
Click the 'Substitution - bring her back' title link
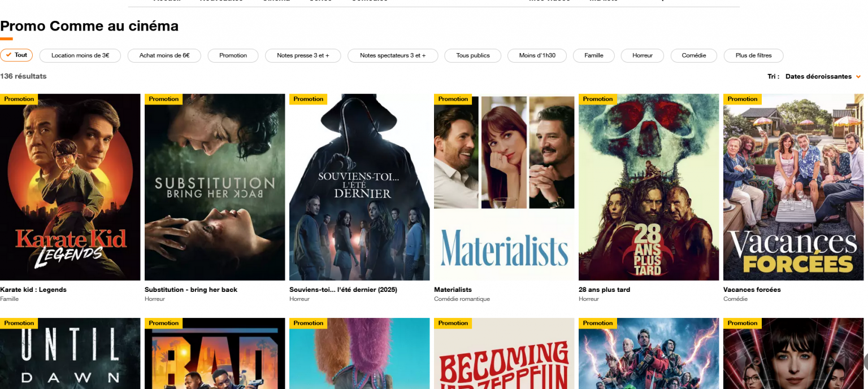[191, 290]
